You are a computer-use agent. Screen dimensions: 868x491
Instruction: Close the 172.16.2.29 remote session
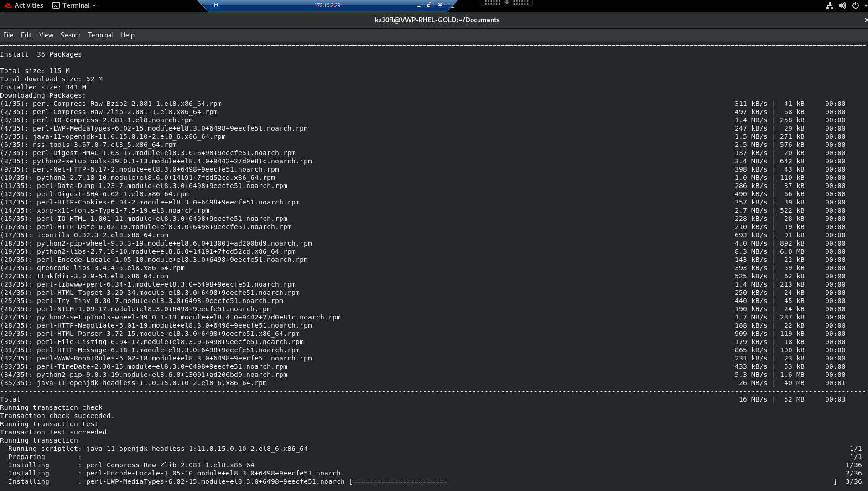pyautogui.click(x=440, y=5)
